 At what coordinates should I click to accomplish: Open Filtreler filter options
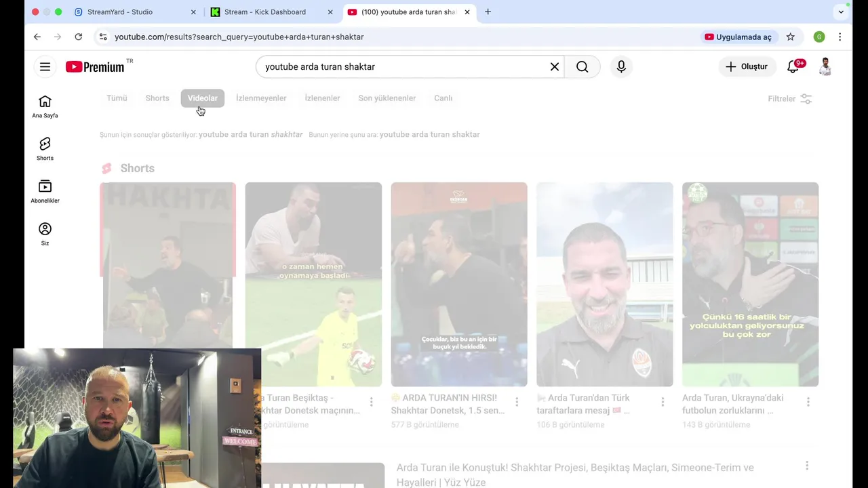tap(790, 99)
